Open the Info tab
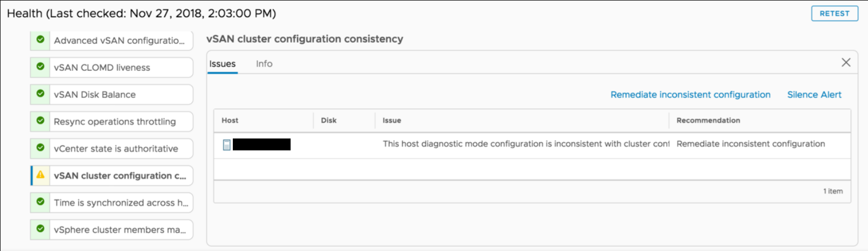The image size is (868, 251). click(264, 64)
